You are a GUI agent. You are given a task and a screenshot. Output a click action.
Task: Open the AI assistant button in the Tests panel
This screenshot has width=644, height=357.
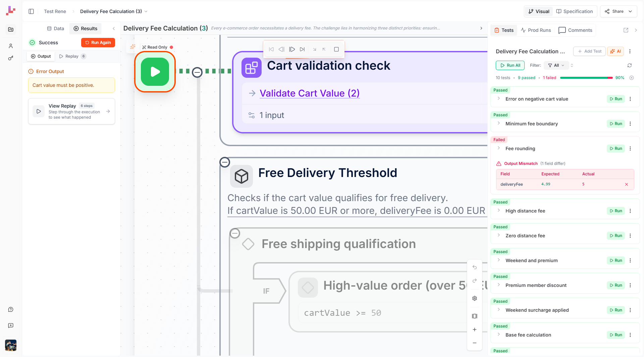point(616,51)
